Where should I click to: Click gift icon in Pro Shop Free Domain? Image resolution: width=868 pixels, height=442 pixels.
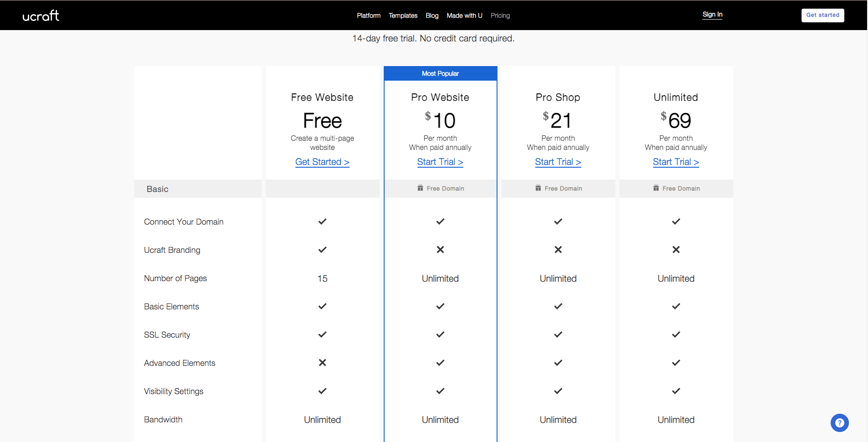[x=538, y=188]
